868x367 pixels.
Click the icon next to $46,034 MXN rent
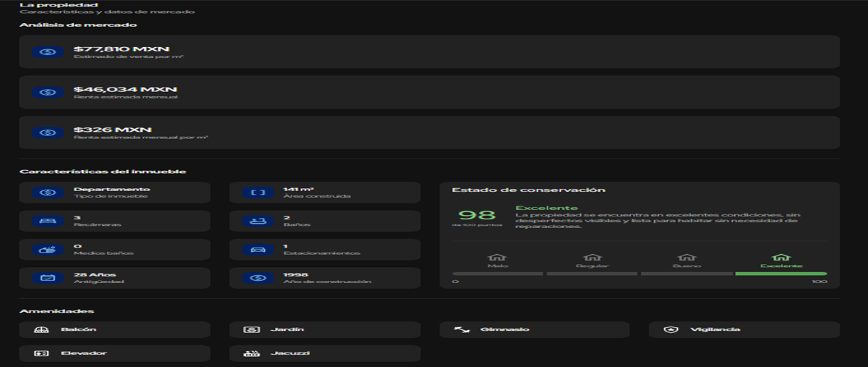(x=48, y=93)
